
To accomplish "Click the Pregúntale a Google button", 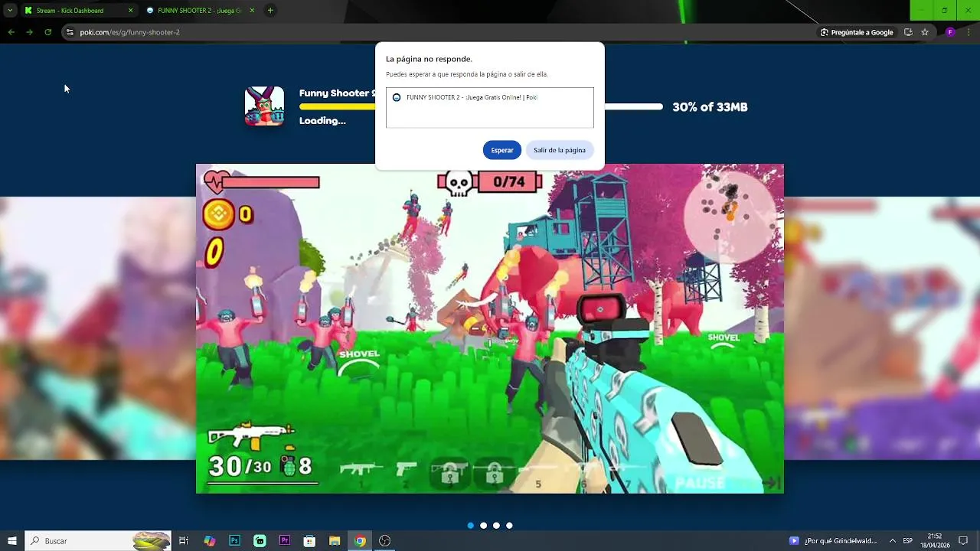I will (857, 32).
